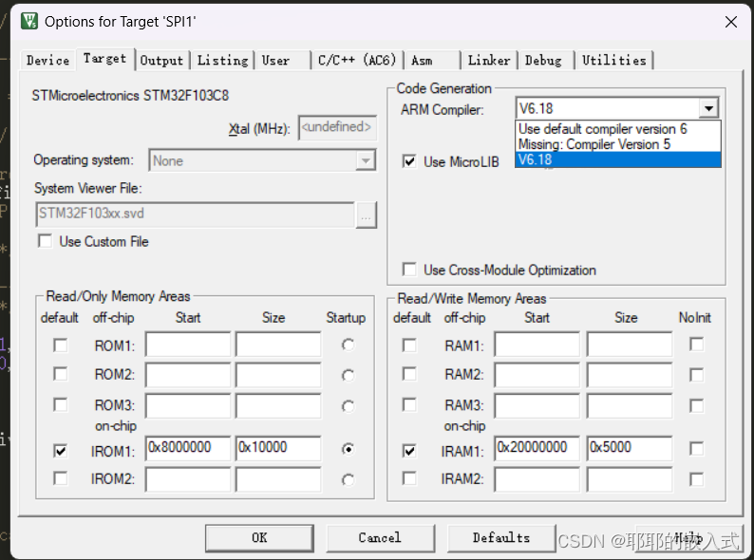The width and height of the screenshot is (754, 560).
Task: Enable the IROM2 default checkbox
Action: tap(61, 478)
